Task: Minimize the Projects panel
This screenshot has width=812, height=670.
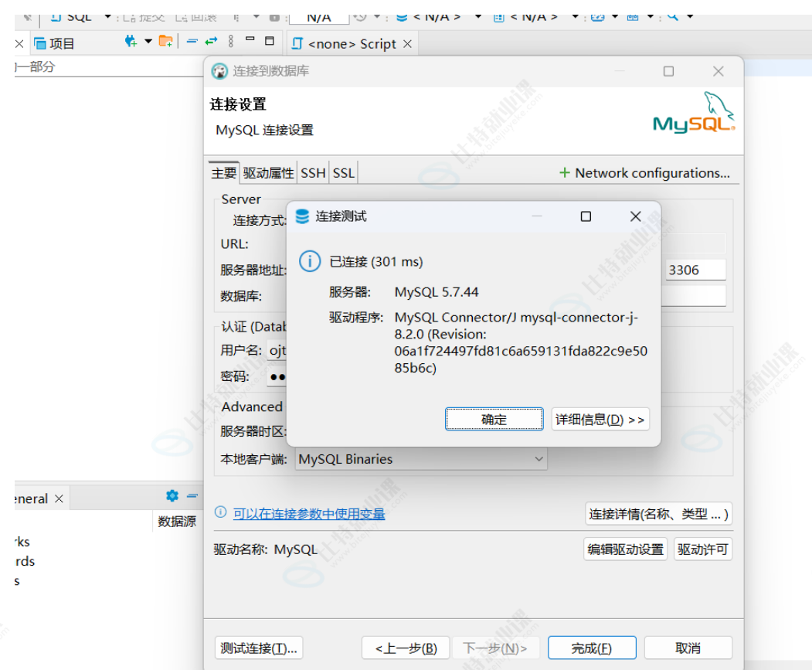Action: [x=250, y=39]
